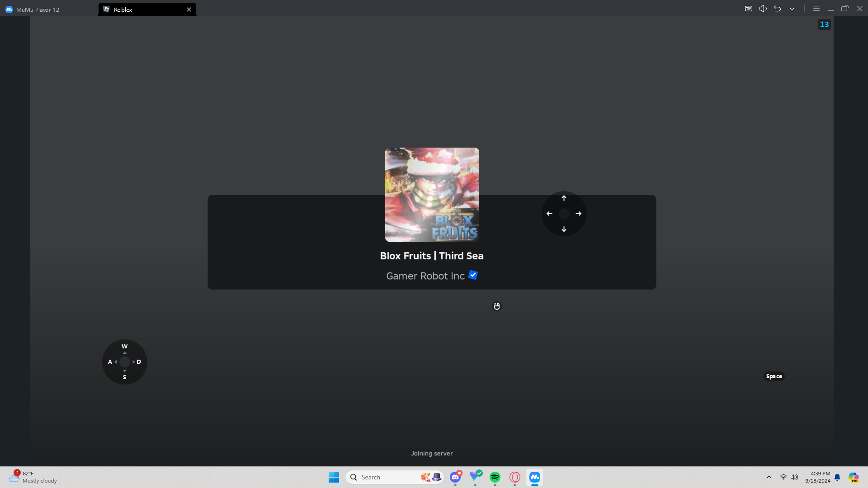Click the speaker volume icon in MuMu title bar

pos(763,9)
